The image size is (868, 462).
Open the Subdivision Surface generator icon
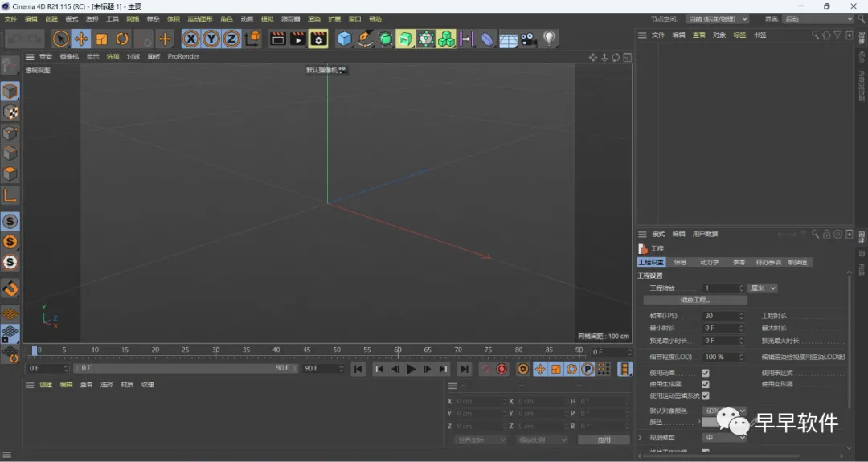[x=385, y=39]
